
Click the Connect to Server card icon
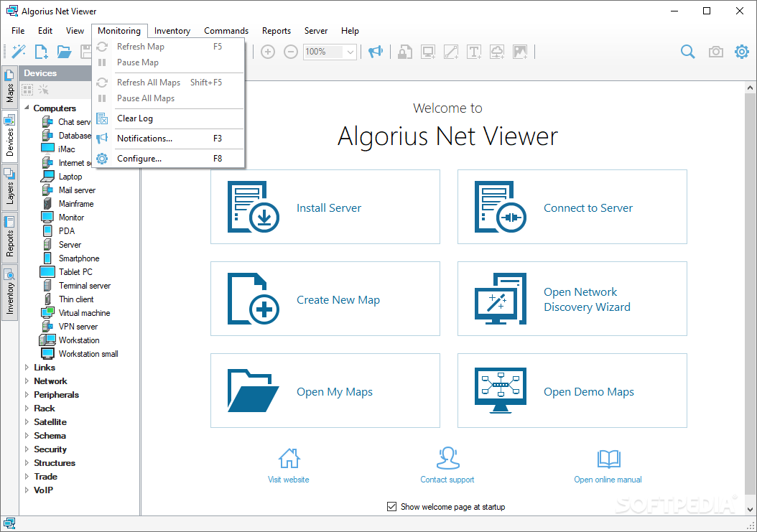point(500,207)
